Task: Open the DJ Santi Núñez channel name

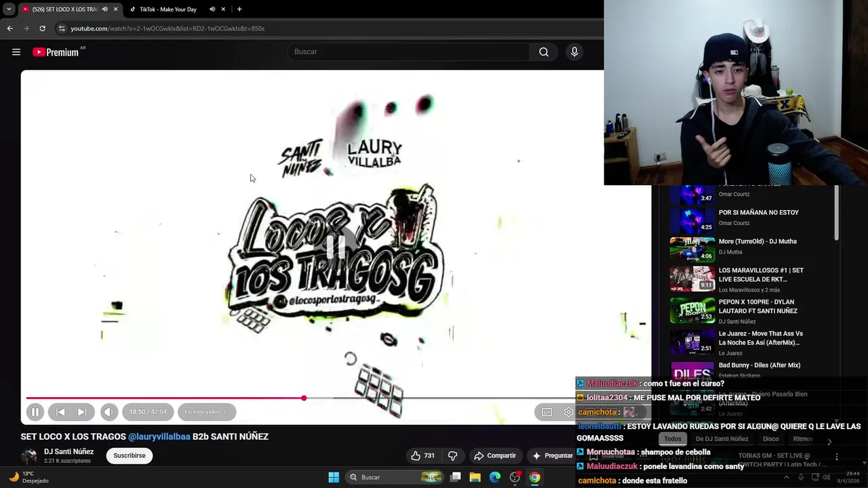Action: (x=68, y=451)
